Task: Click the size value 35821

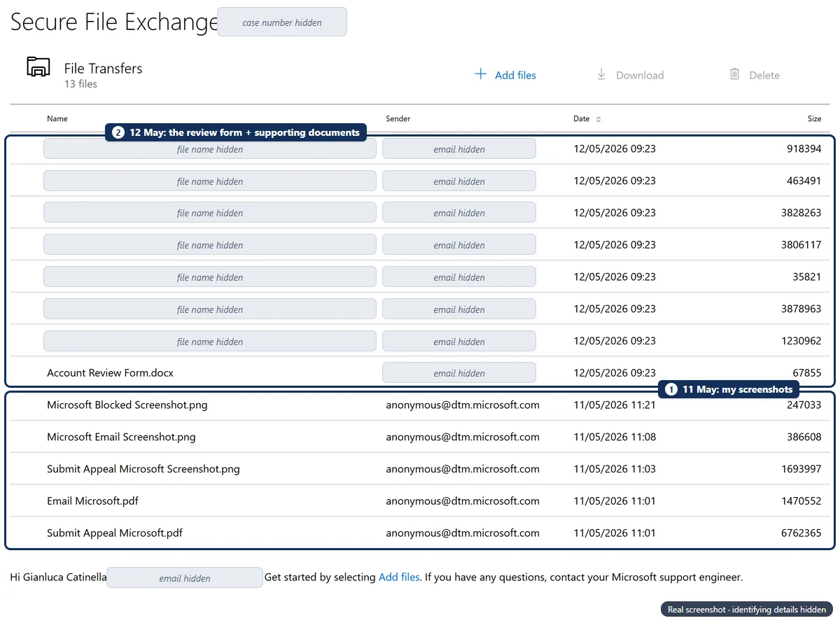Action: 807,277
